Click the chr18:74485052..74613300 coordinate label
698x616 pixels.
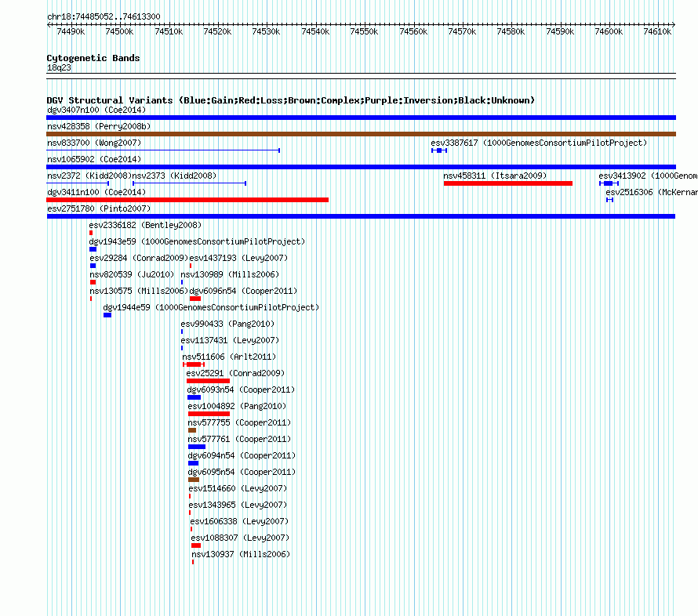pos(104,16)
